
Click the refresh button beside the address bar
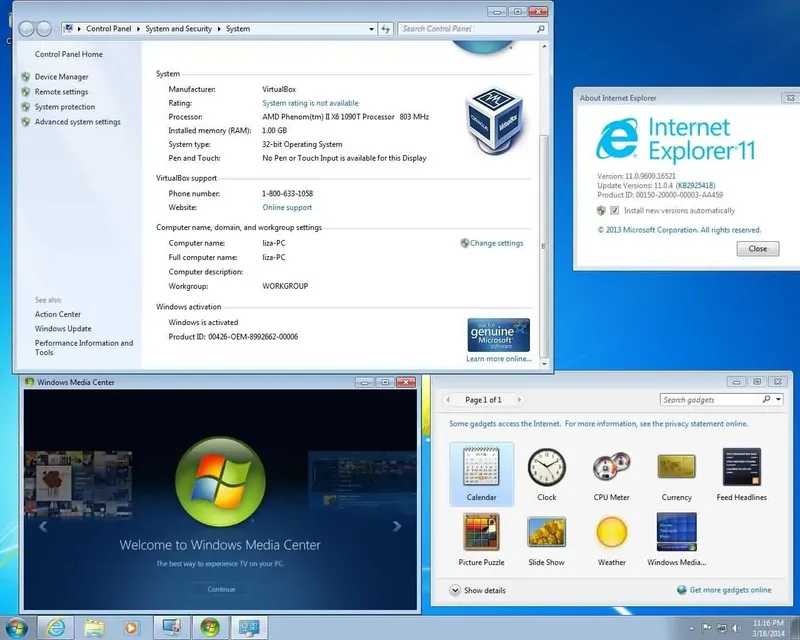(385, 29)
